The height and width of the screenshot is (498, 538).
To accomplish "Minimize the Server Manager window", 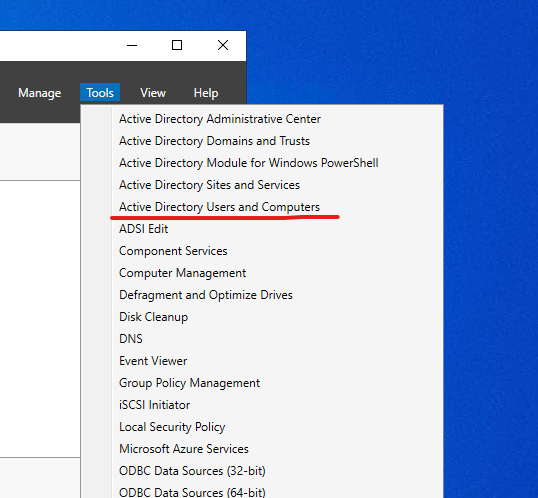I will point(132,45).
